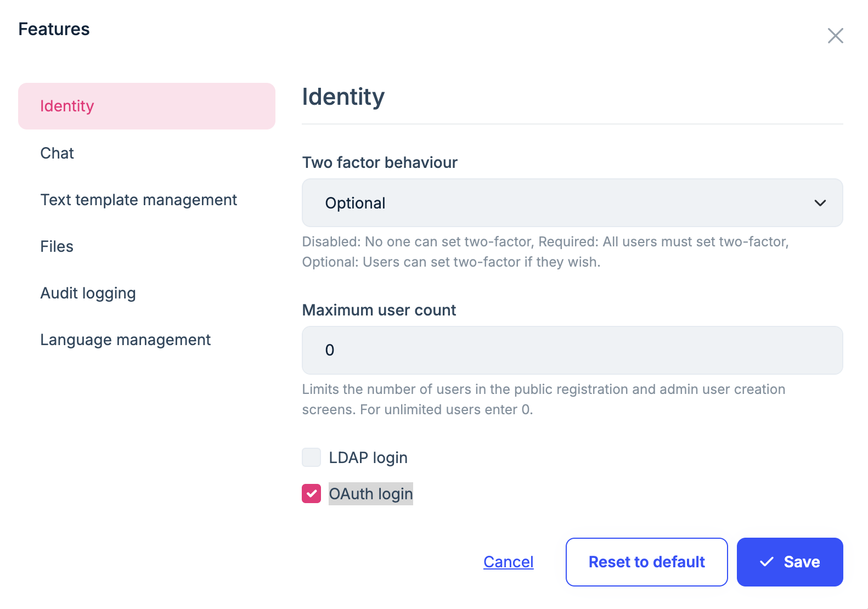868x609 pixels.
Task: Show the Audit logging settings tab
Action: (88, 293)
